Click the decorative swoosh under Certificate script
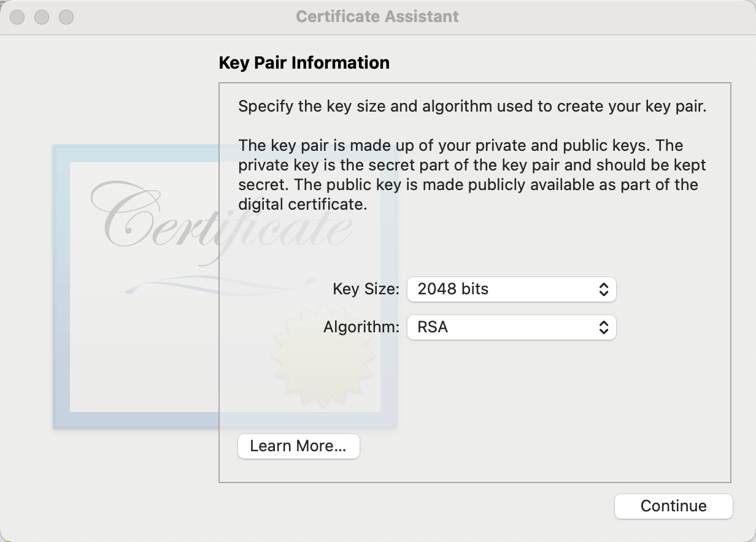The height and width of the screenshot is (542, 756). pyautogui.click(x=202, y=284)
